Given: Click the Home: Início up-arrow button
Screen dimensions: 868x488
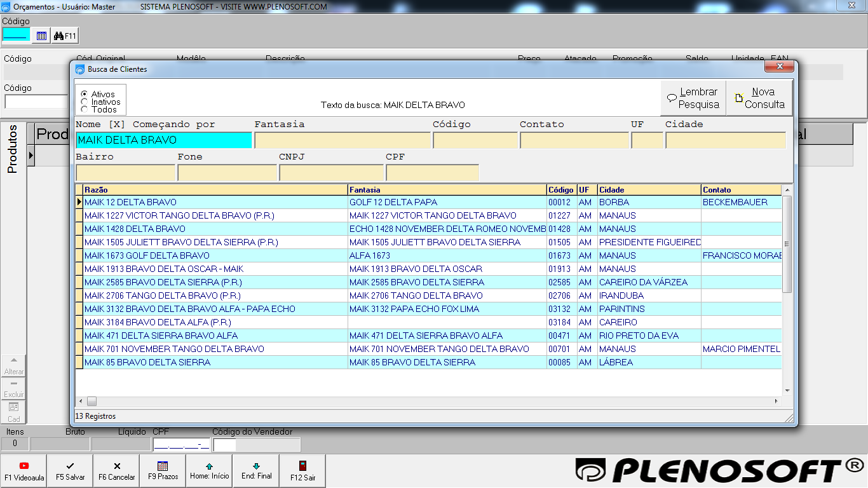Looking at the screenshot, I should (209, 471).
